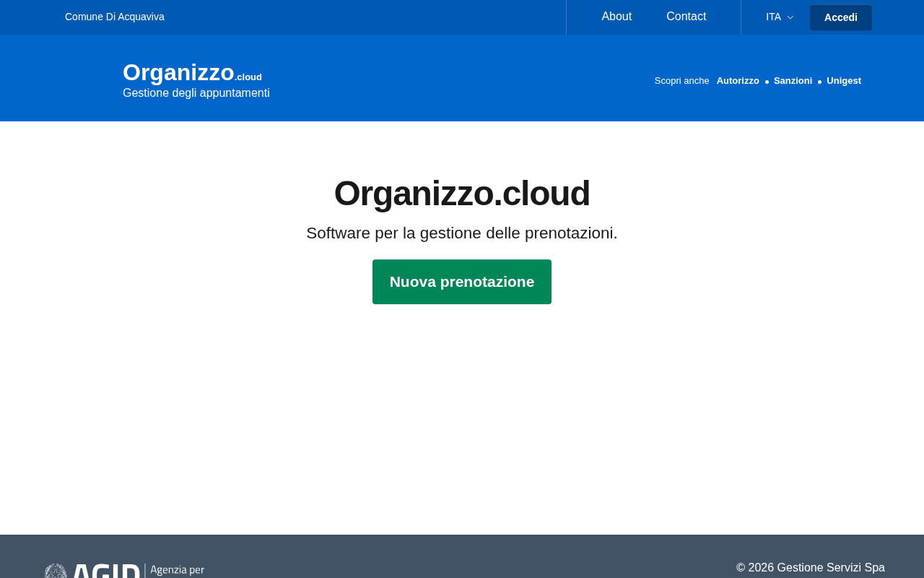Follow the Comune Di Acquaviva link
Image resolution: width=924 pixels, height=578 pixels.
[115, 17]
